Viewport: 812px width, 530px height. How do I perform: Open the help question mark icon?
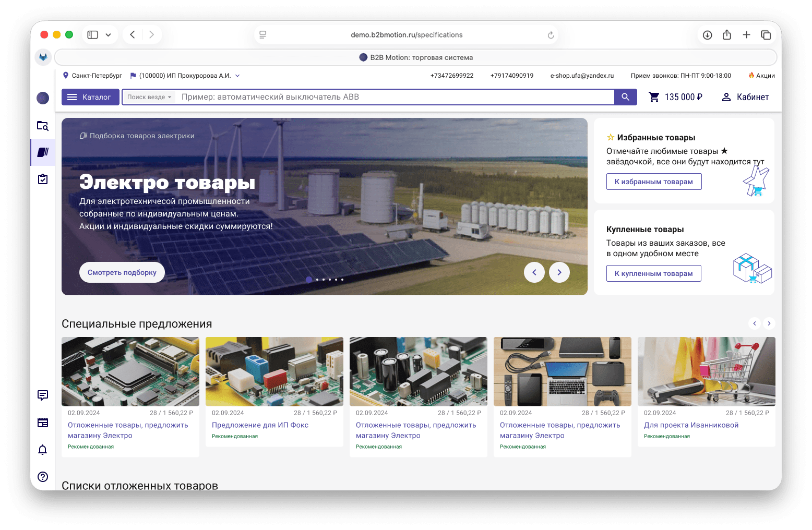43,477
